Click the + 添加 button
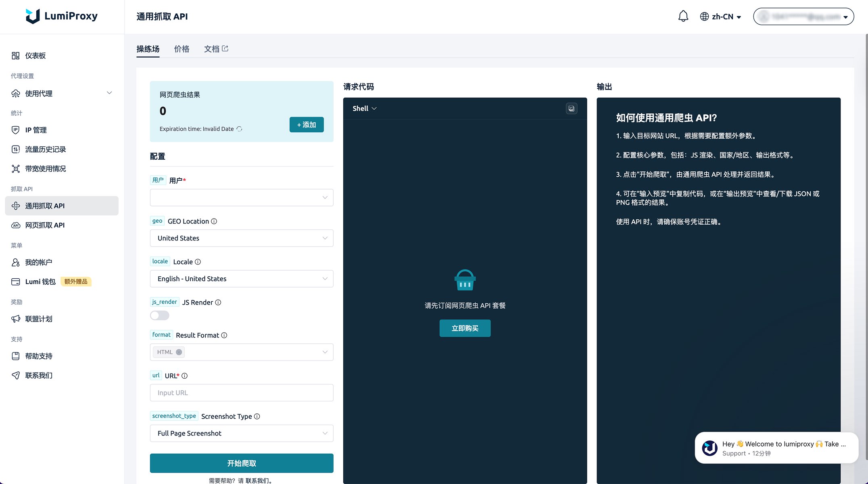The height and width of the screenshot is (484, 868). point(307,125)
